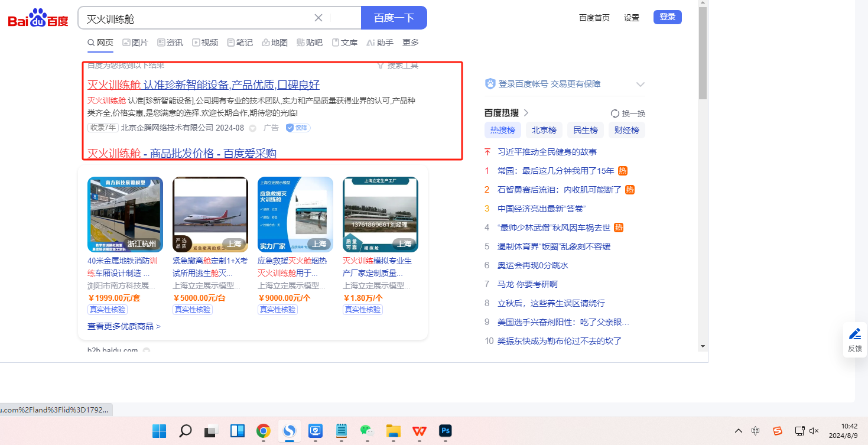This screenshot has height=445, width=868.
Task: Open the dropdown arrow beside the 2024-08 ad date
Action: click(252, 128)
